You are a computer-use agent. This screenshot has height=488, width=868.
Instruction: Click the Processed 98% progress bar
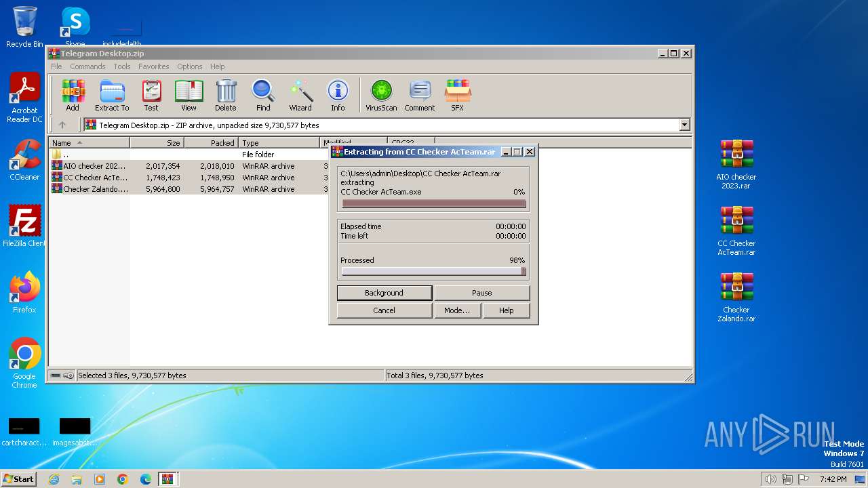434,271
